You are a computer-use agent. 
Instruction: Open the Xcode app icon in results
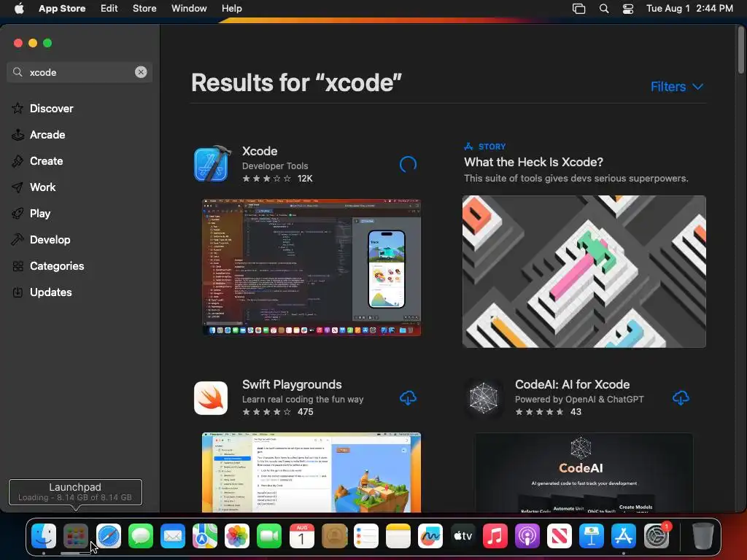tap(211, 164)
